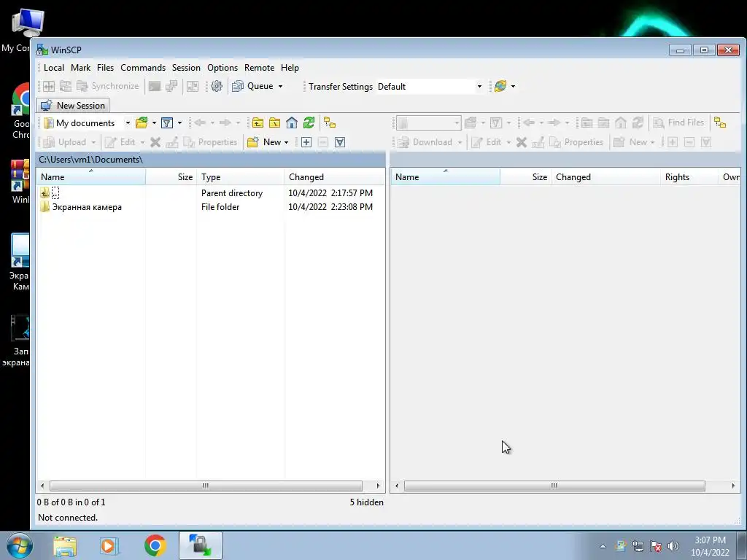The height and width of the screenshot is (560, 747).
Task: Expand the local filter dropdown arrow
Action: (x=179, y=122)
